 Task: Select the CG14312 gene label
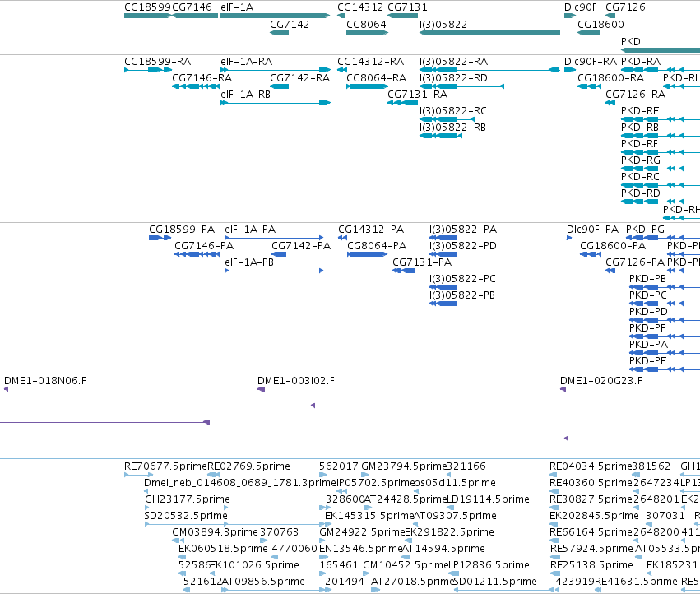[360, 7]
